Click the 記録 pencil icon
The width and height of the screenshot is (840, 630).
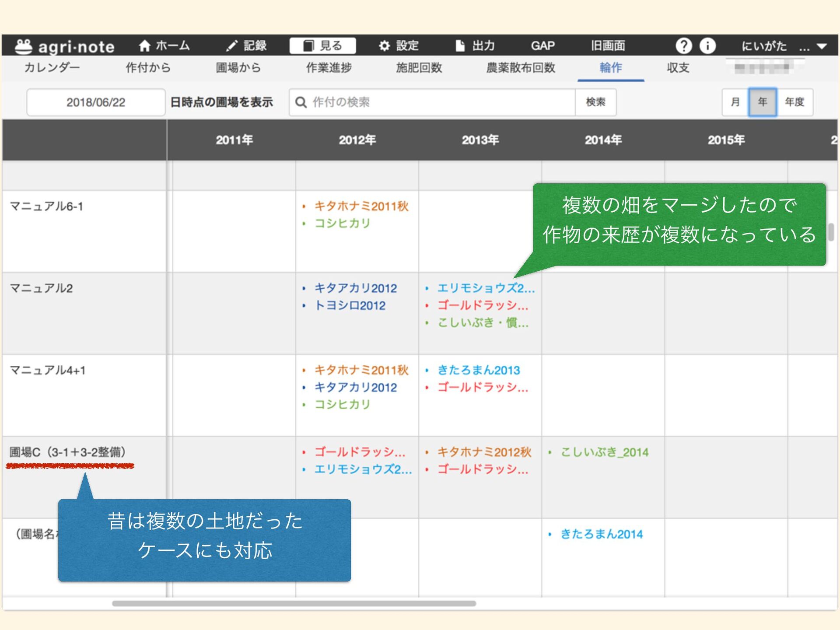pyautogui.click(x=232, y=45)
